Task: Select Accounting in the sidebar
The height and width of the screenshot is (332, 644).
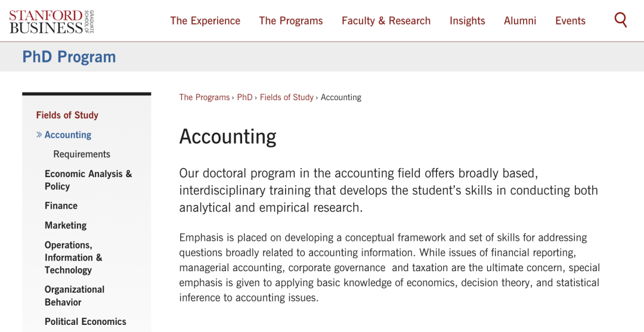Action: [68, 135]
